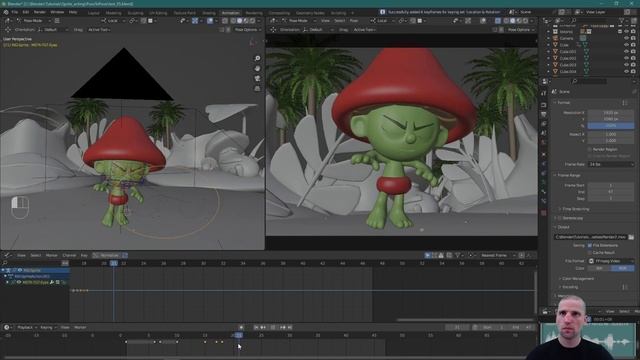Toggle the File Extensions checkbox
This screenshot has width=640, height=360.
pos(589,245)
